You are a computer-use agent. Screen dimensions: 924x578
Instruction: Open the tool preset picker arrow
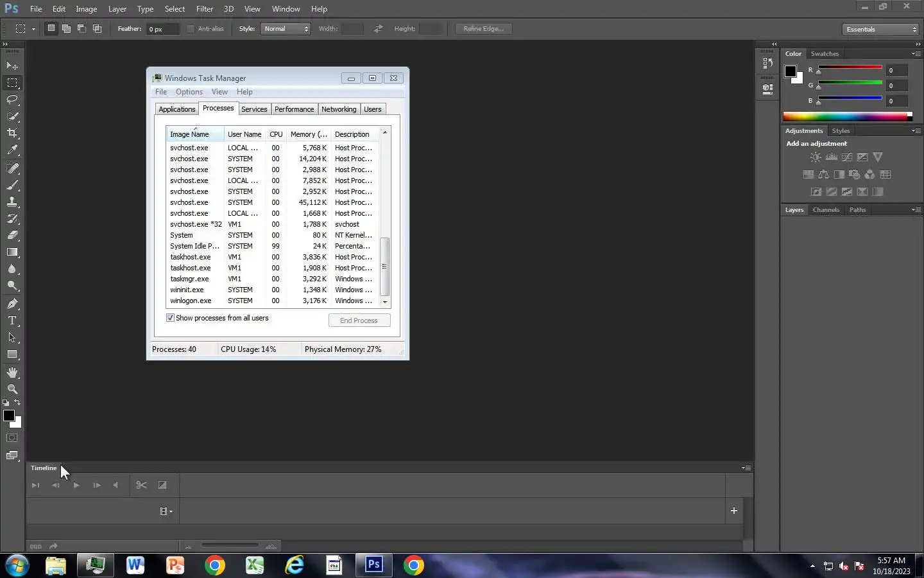[33, 29]
